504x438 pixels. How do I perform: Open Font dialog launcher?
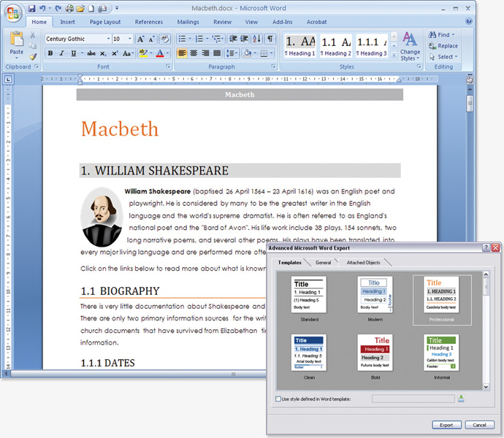pos(168,66)
